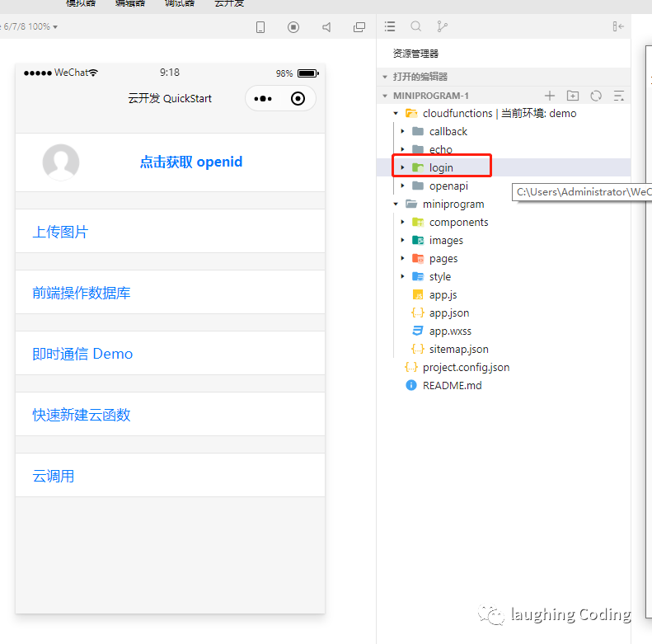Expand the login folder arrow
652x644 pixels.
pos(402,167)
